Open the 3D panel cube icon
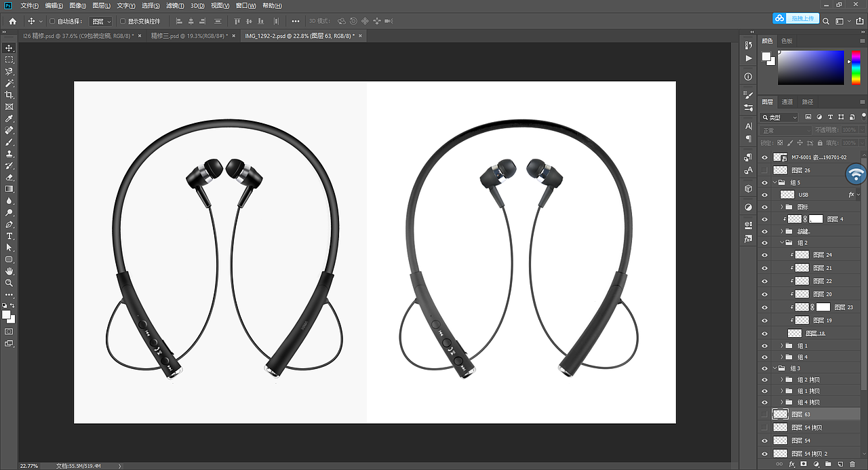 [749, 189]
